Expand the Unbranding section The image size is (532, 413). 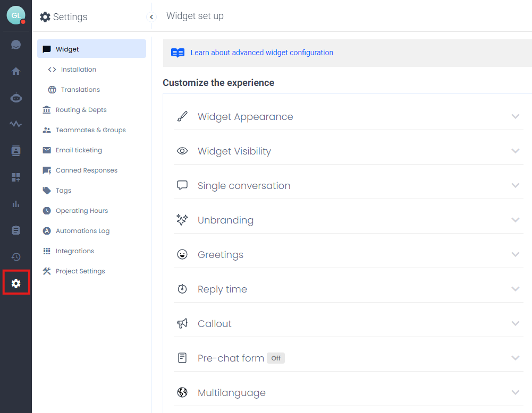[x=225, y=220]
